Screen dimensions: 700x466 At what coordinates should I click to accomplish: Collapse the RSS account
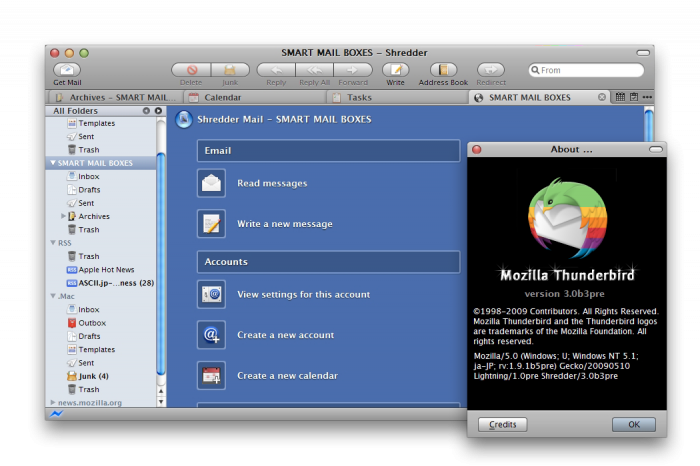click(x=53, y=243)
